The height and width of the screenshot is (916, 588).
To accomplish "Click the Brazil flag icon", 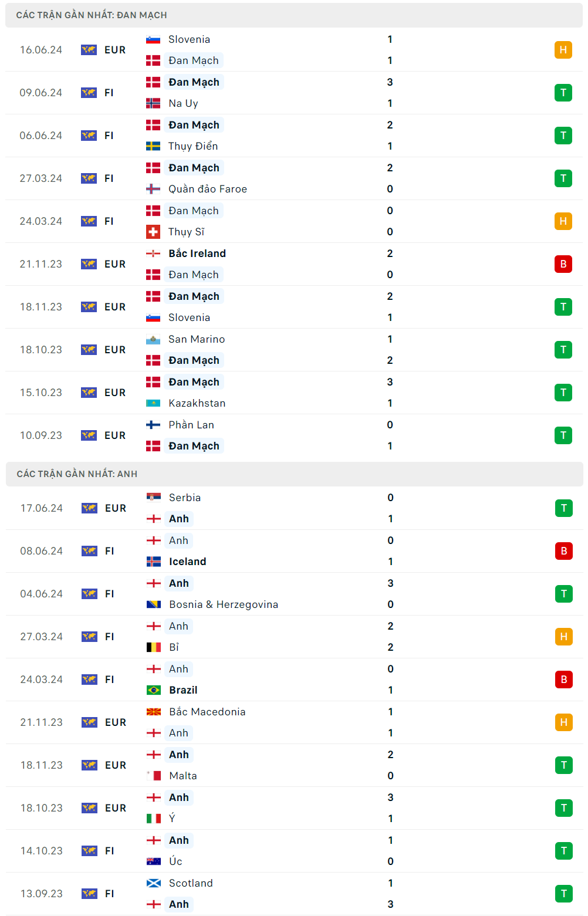I will [x=154, y=690].
